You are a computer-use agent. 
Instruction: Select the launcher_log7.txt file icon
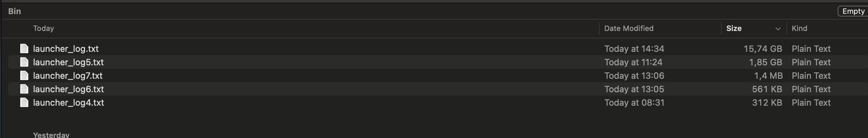24,76
